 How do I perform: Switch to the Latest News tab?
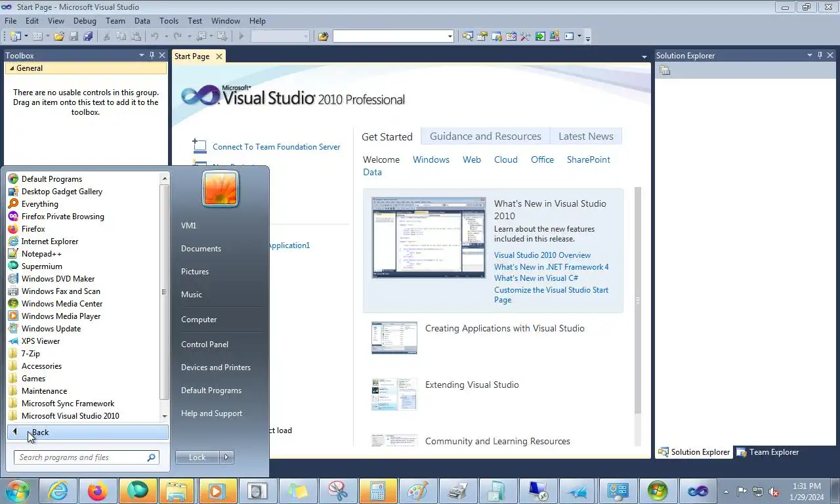(x=586, y=136)
